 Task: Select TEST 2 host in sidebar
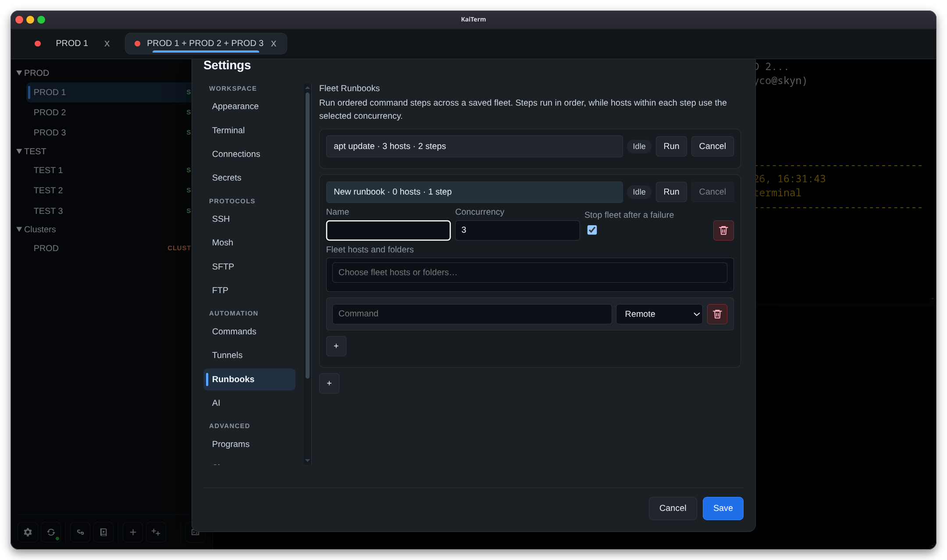click(109, 191)
